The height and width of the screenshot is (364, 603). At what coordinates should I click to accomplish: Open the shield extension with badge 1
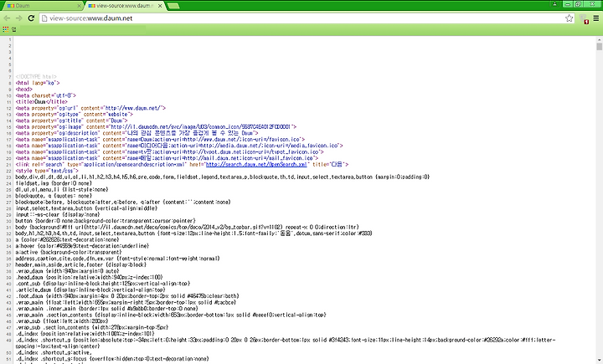(x=584, y=18)
